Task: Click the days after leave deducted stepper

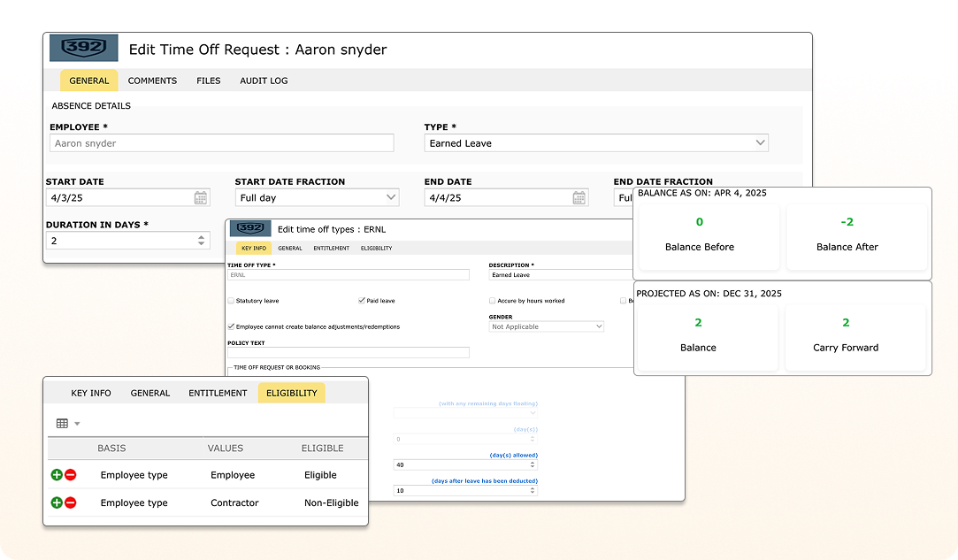Action: [533, 490]
